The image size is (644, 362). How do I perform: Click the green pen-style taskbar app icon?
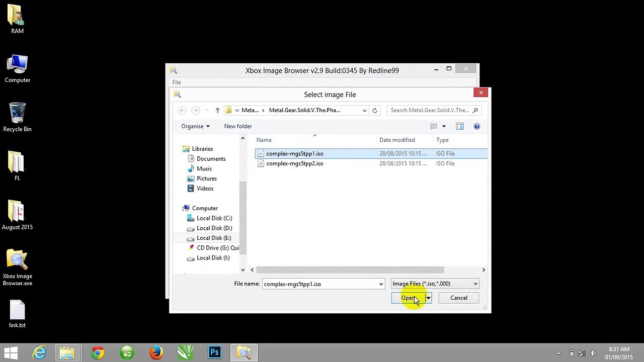(185, 352)
